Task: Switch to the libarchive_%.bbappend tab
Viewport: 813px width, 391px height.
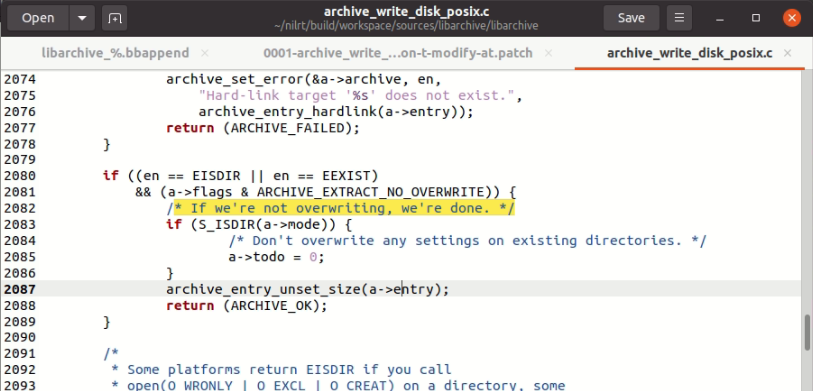Action: (x=115, y=53)
